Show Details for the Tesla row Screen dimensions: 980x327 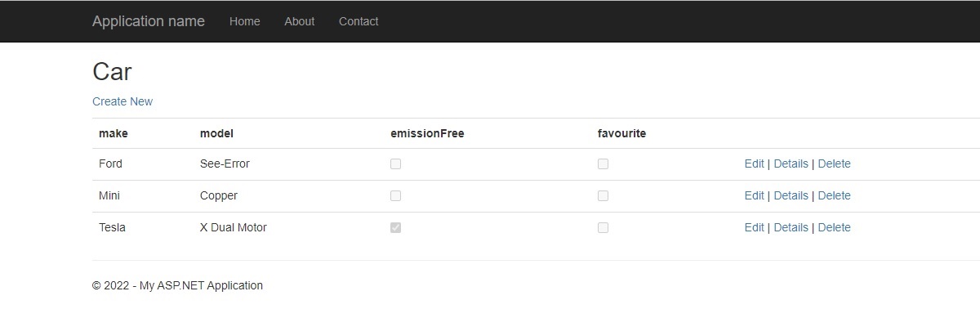pyautogui.click(x=791, y=227)
